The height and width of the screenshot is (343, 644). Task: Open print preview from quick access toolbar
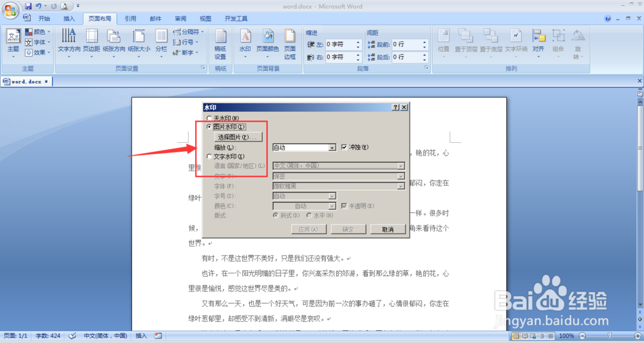(x=64, y=6)
